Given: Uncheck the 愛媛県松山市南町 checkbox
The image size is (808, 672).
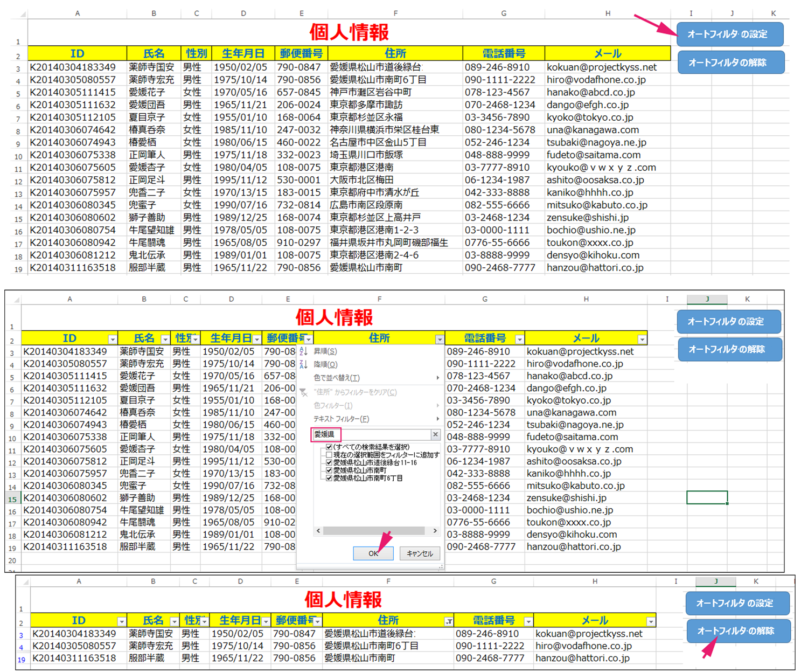Looking at the screenshot, I should coord(329,470).
